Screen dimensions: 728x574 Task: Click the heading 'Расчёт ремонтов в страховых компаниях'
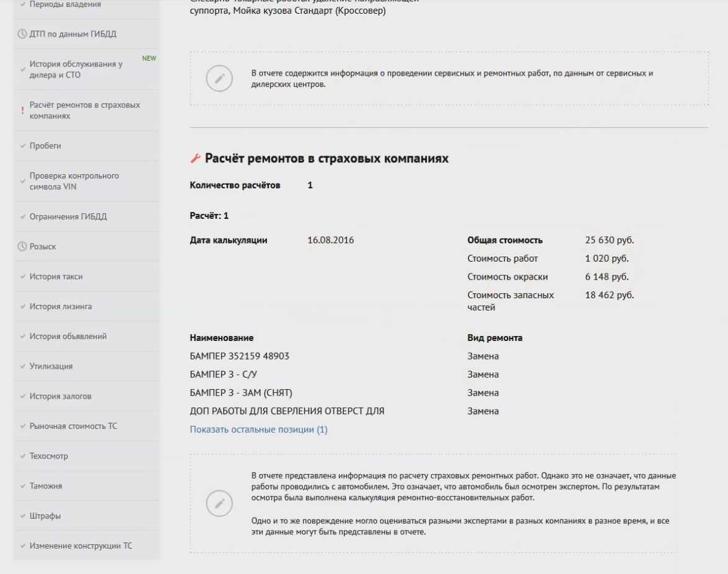pos(327,158)
